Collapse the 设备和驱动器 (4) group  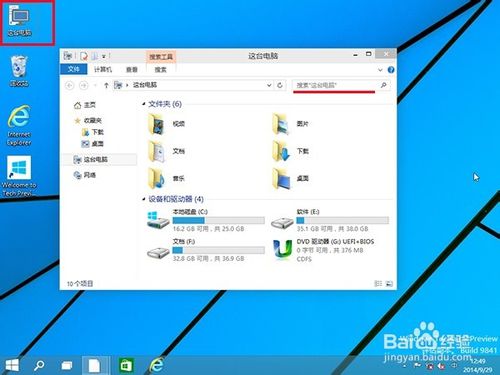coord(144,199)
